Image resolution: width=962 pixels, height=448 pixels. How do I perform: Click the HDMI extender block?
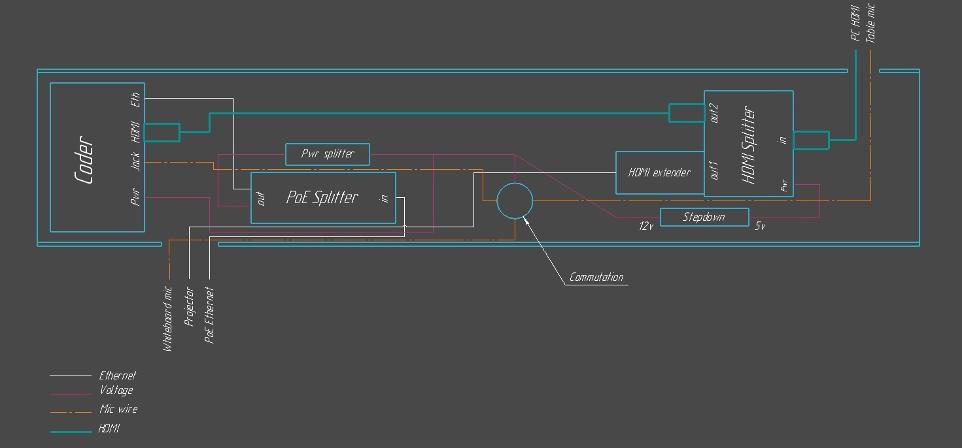point(659,172)
